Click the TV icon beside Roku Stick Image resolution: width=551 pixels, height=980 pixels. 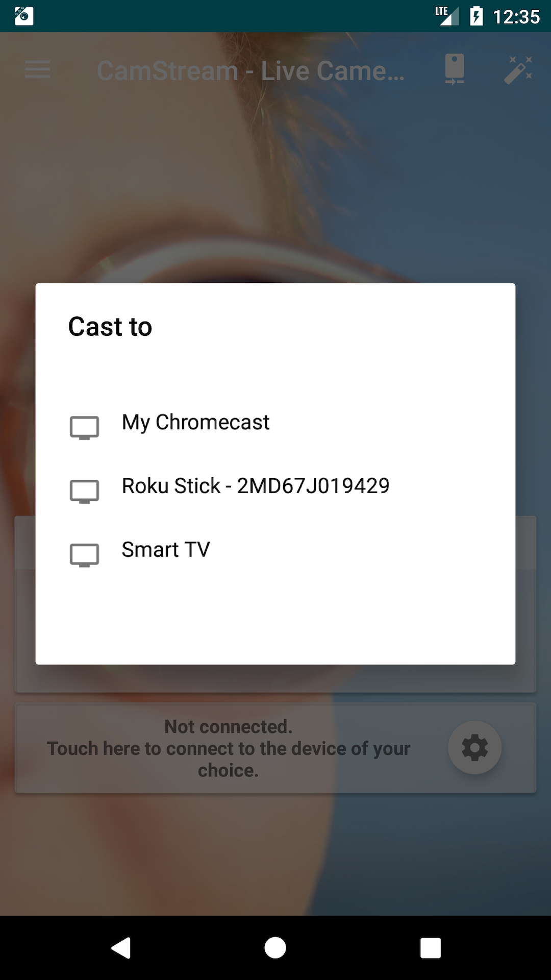pyautogui.click(x=85, y=491)
